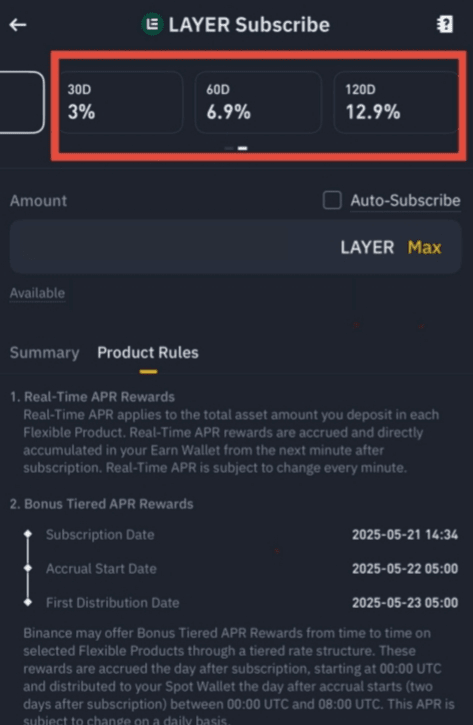
Task: Select the 60D 6.9% term option
Action: coord(258,102)
